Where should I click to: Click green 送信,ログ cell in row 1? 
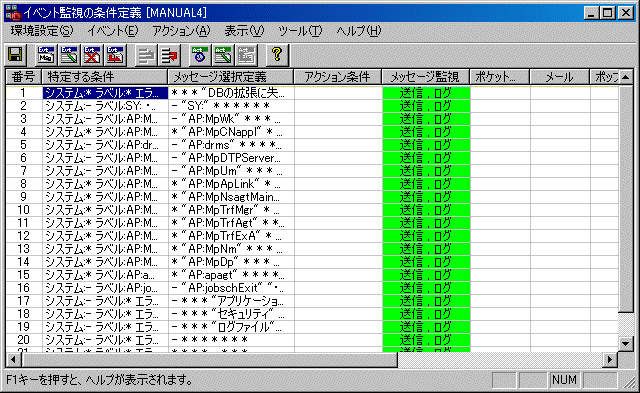[426, 93]
